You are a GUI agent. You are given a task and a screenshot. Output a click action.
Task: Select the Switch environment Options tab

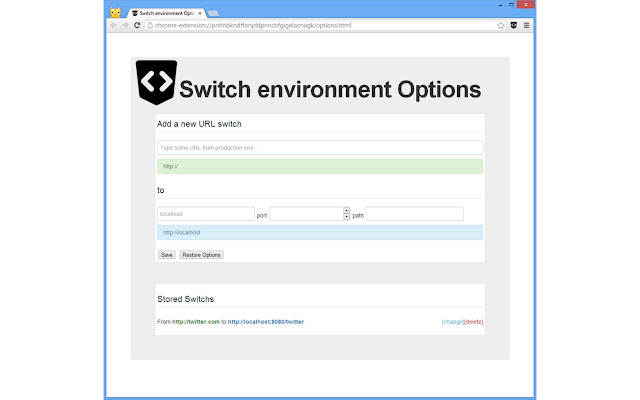pyautogui.click(x=167, y=13)
